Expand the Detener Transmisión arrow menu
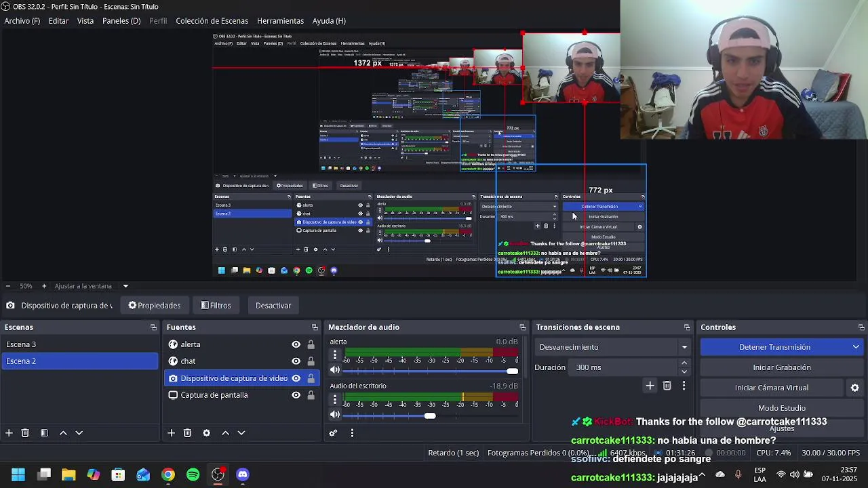Image resolution: width=868 pixels, height=488 pixels. tap(856, 347)
